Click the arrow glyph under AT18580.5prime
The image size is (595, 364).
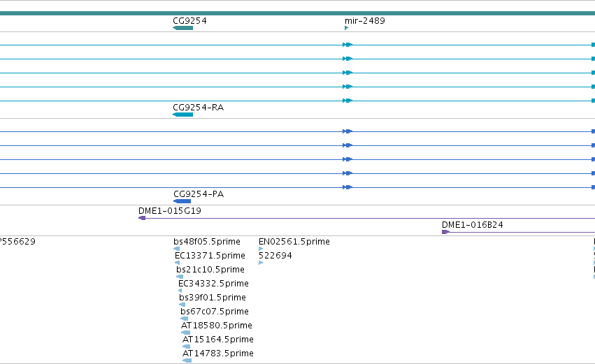(185, 333)
